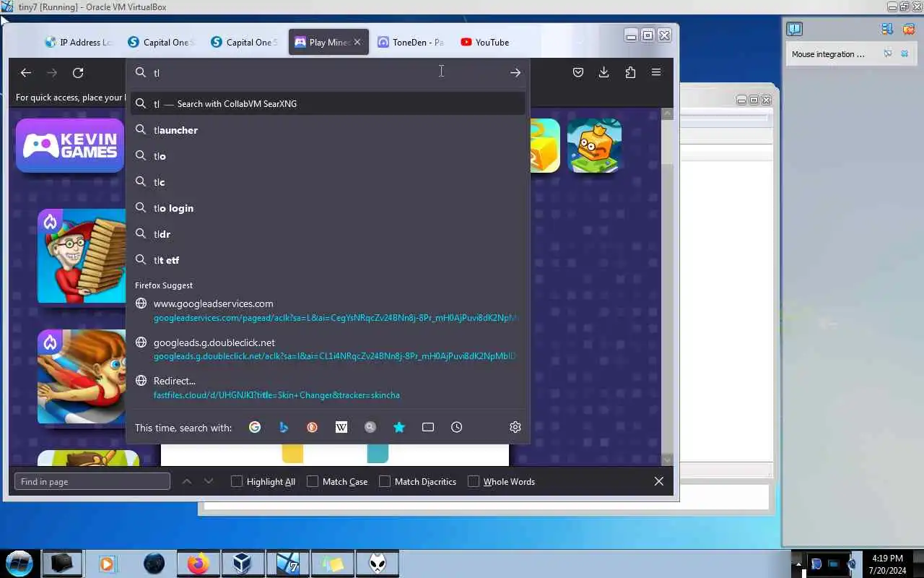Screen dimensions: 924x578
Task: Click the find next arrow
Action: [209, 481]
